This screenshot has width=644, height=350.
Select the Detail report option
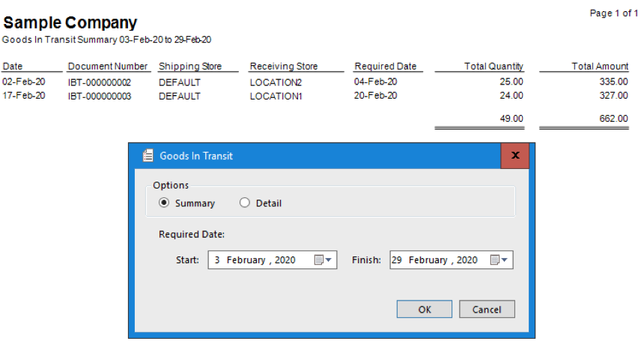(x=244, y=203)
